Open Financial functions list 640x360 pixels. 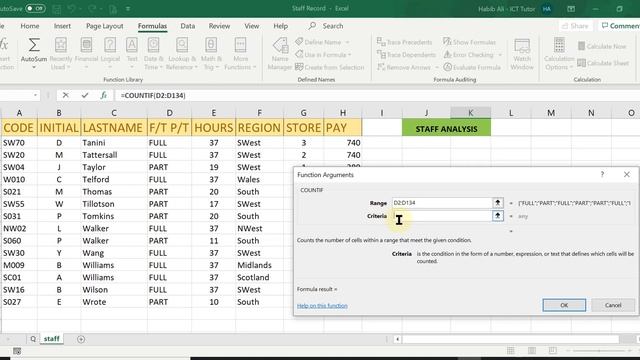pyautogui.click(x=86, y=52)
